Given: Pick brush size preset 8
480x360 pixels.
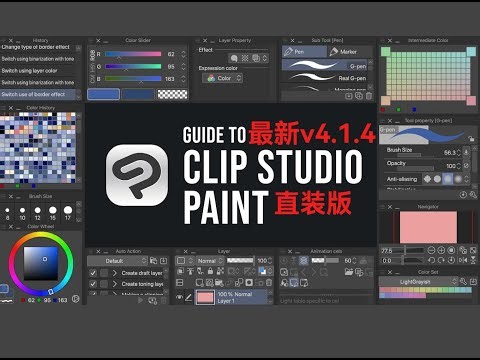Looking at the screenshot, I should [7, 213].
